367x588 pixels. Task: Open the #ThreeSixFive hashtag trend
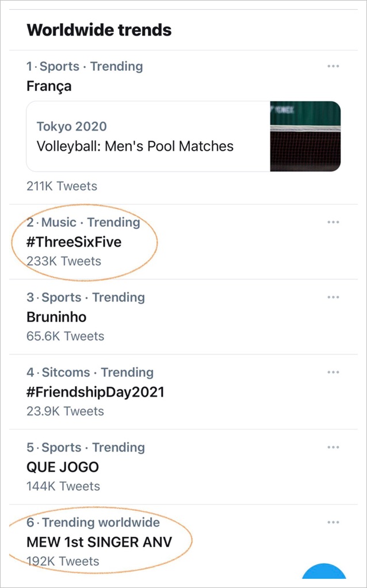click(x=74, y=242)
